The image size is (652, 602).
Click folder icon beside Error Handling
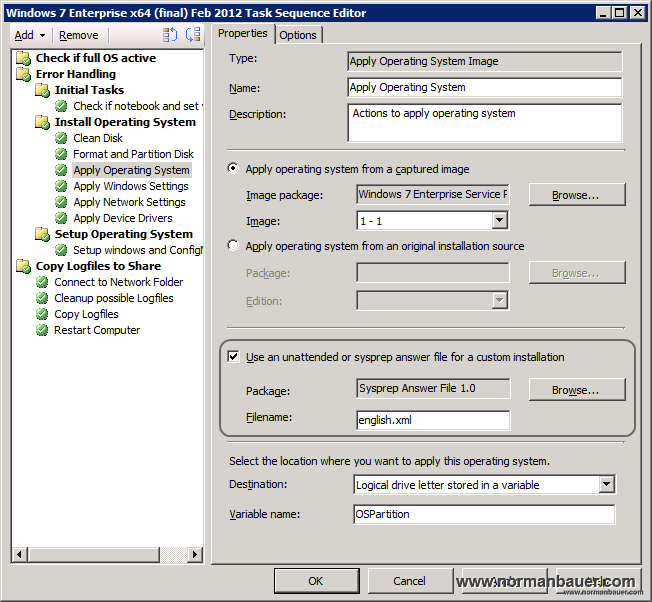(23, 74)
